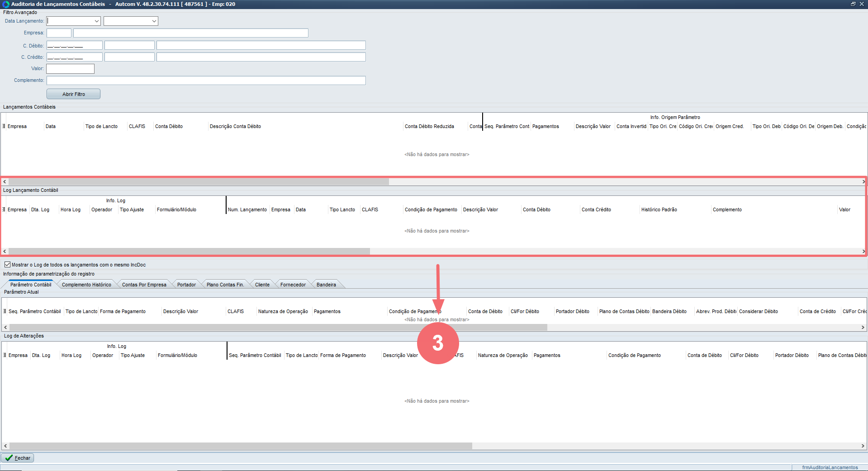Click Portador Débito column header in Parâmetro Atual

point(573,311)
